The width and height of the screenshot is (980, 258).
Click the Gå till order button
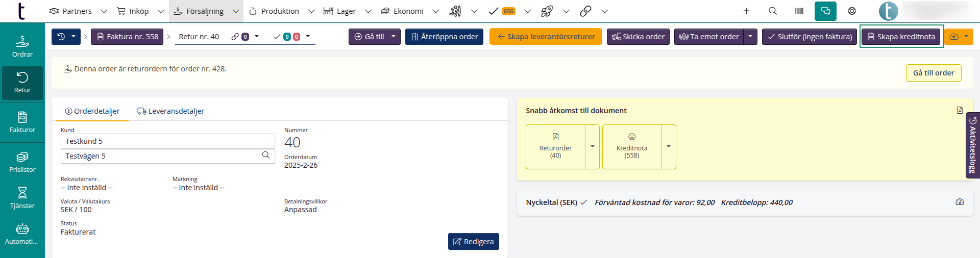coord(934,73)
